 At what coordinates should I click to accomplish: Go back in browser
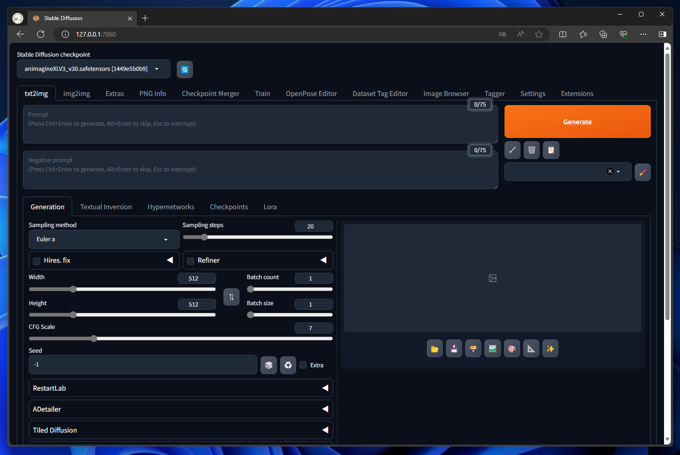click(x=20, y=34)
